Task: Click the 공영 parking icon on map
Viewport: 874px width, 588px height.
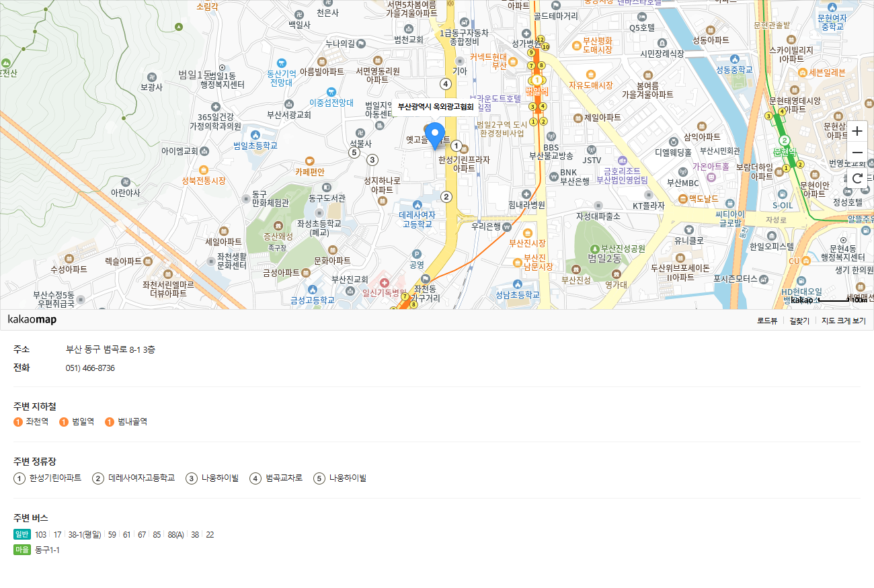Action: [x=417, y=254]
